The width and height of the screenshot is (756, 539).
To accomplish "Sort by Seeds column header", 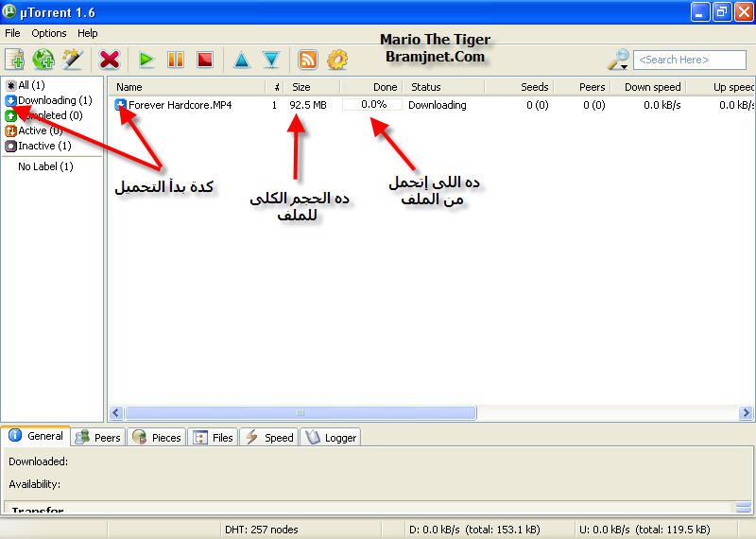I will (519, 87).
